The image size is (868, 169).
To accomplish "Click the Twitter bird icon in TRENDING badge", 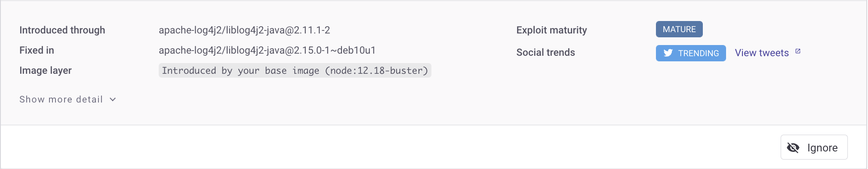I will pos(668,53).
